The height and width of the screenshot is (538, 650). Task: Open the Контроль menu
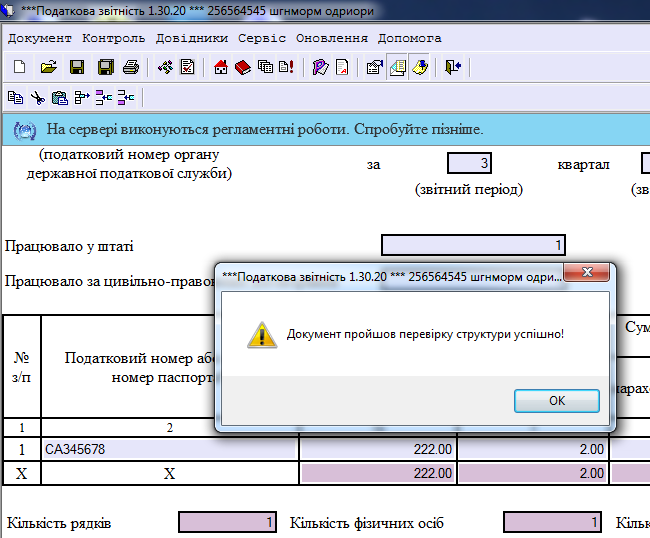[x=114, y=38]
